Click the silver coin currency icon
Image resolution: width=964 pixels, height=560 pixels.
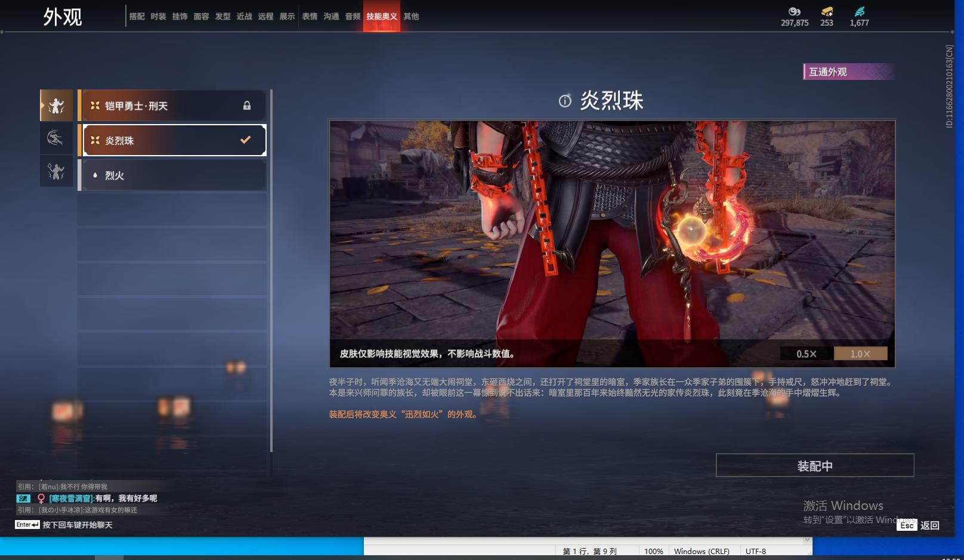coord(795,11)
